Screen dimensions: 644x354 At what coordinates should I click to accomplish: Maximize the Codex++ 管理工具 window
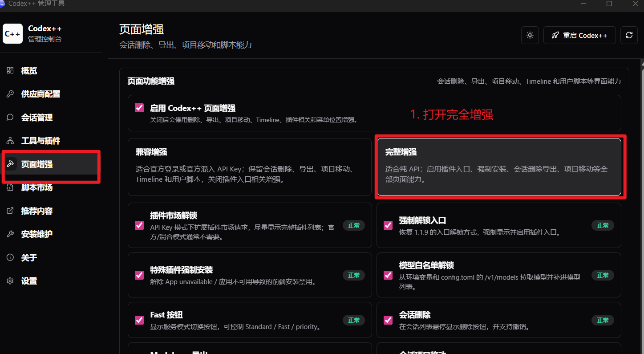609,4
